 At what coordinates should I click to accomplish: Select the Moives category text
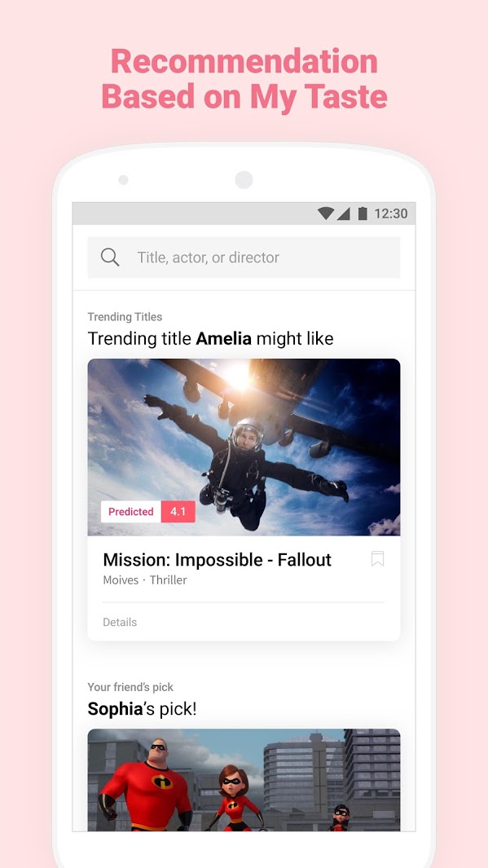coord(121,580)
